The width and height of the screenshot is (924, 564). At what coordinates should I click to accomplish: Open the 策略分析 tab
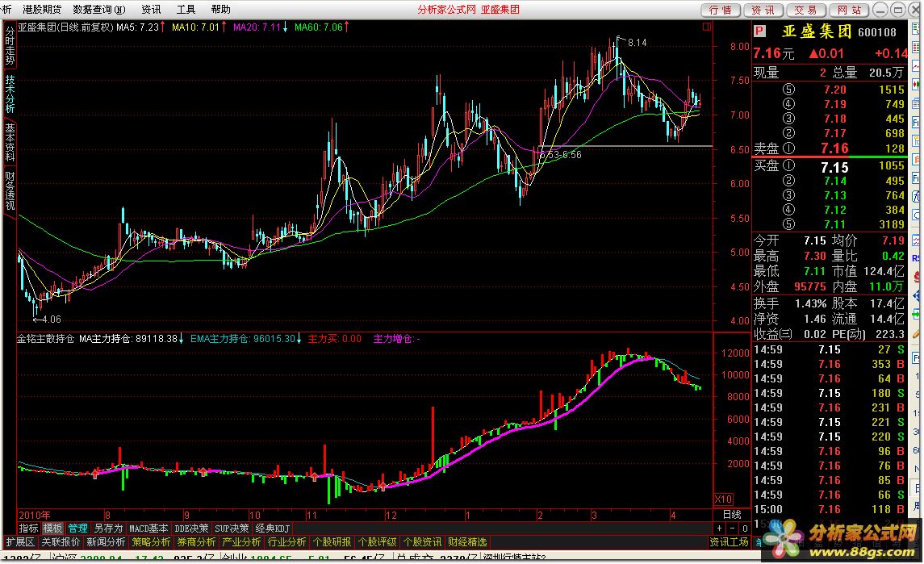point(152,542)
